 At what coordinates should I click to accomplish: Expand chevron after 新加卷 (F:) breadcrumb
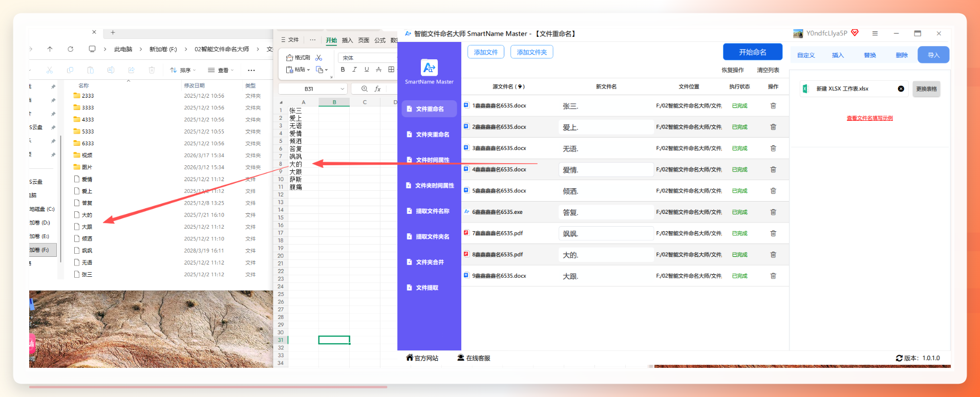click(x=185, y=49)
